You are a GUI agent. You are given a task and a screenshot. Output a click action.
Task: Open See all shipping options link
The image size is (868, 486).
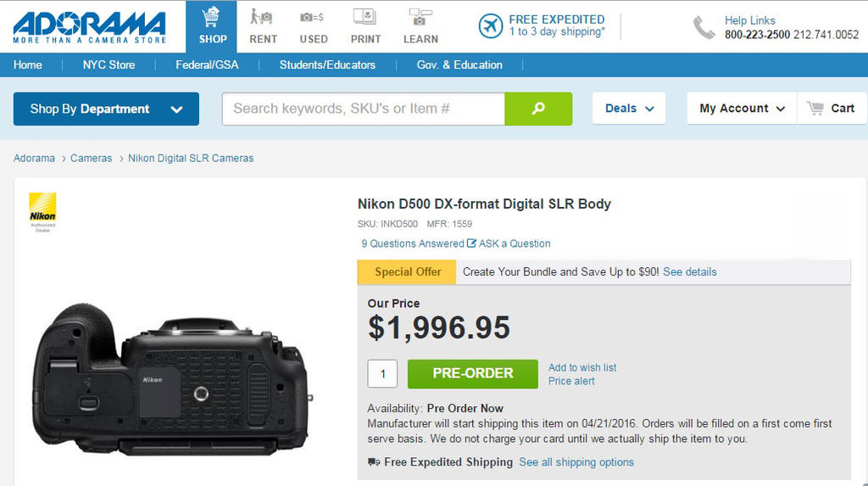coord(576,462)
